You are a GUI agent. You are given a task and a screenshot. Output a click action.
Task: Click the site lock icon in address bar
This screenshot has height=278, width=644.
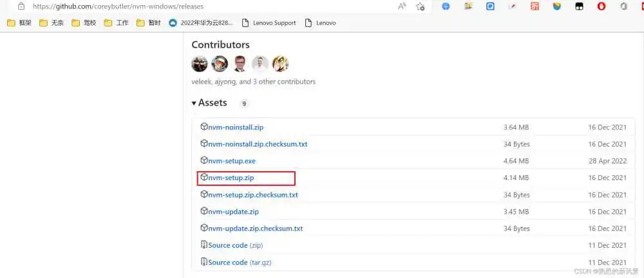tap(21, 6)
